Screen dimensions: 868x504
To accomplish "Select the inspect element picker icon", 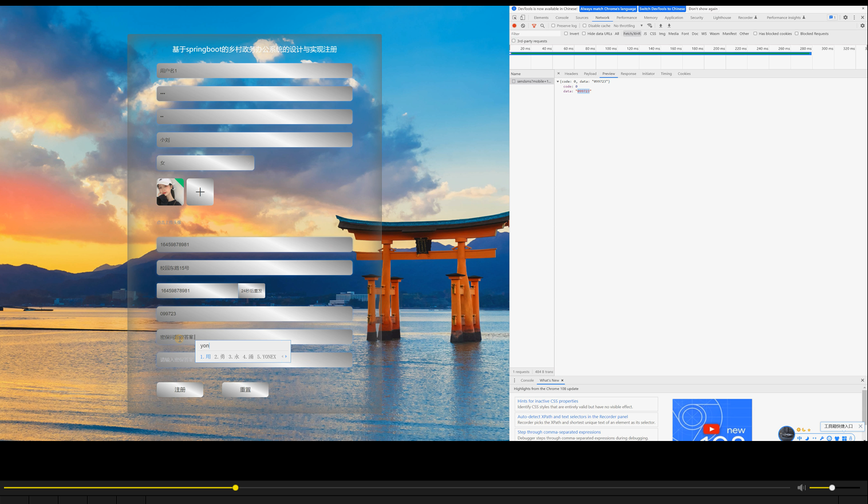I will (514, 18).
